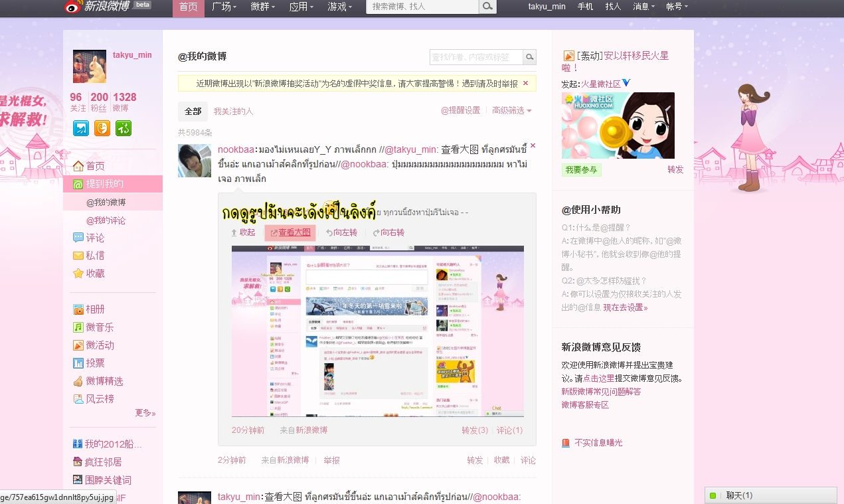Click 举报 to report nookbaa's post
Screen dimensions: 844x504
pyautogui.click(x=331, y=460)
